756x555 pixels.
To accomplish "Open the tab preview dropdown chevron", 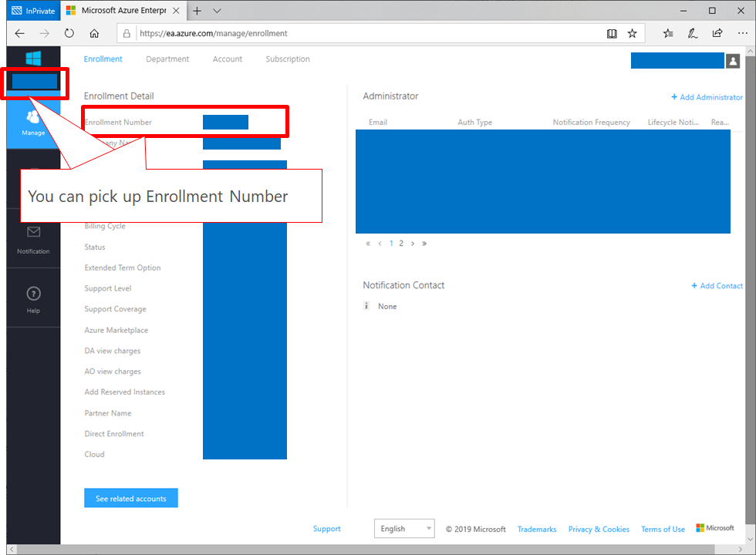I will click(x=217, y=11).
